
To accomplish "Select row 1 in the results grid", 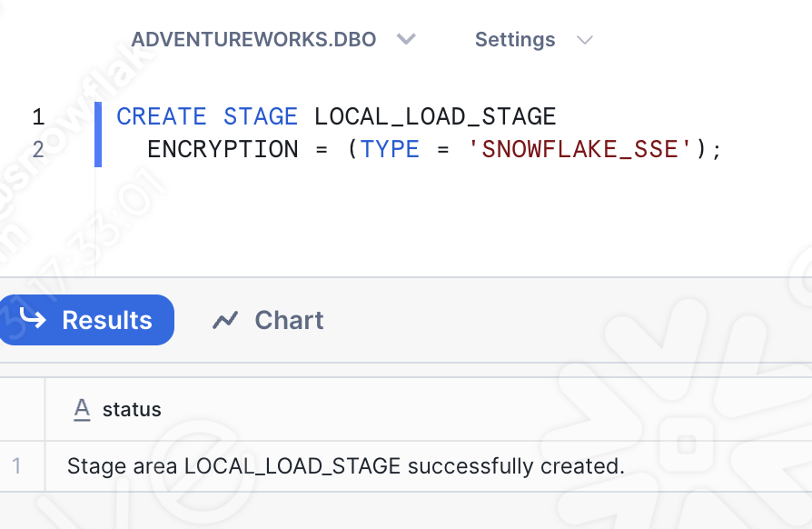I will pyautogui.click(x=21, y=465).
